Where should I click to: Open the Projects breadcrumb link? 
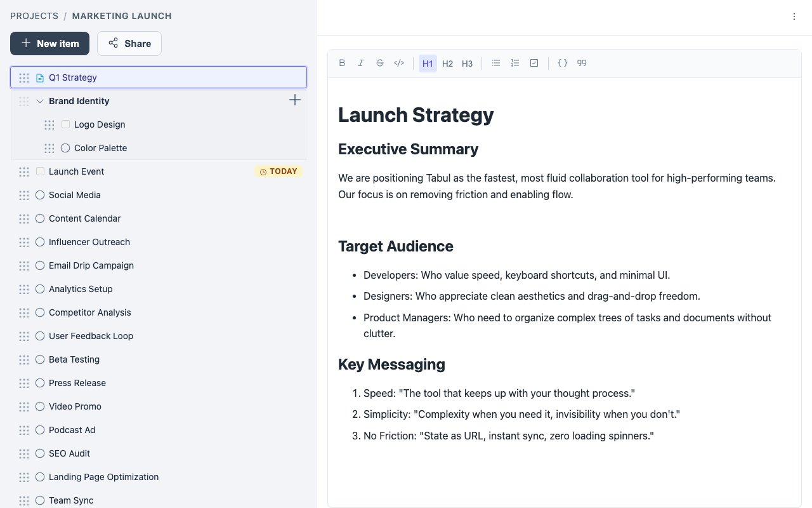point(34,16)
